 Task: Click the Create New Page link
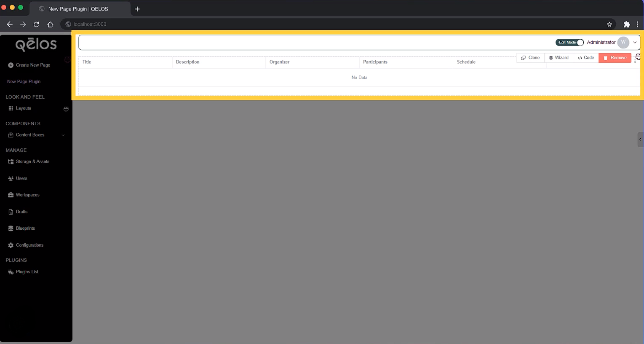coord(33,65)
